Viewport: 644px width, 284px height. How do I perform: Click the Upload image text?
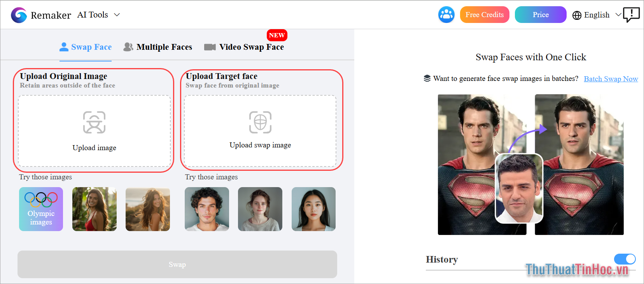(94, 148)
